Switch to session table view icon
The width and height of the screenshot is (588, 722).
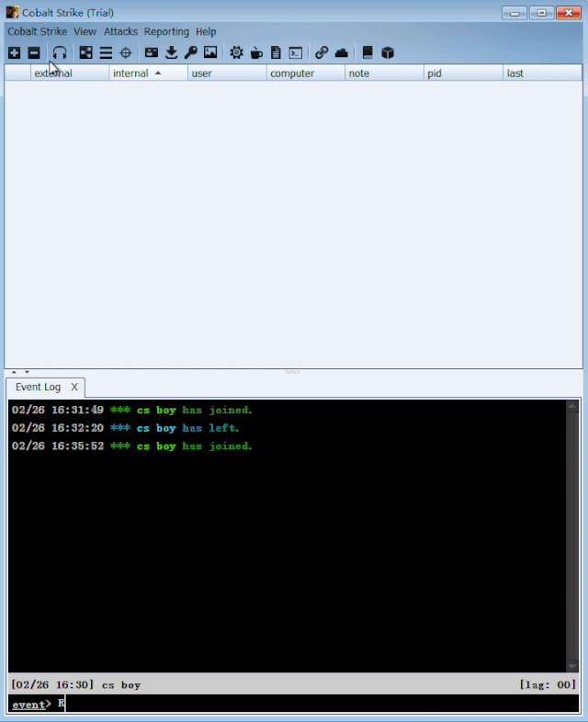pyautogui.click(x=106, y=52)
